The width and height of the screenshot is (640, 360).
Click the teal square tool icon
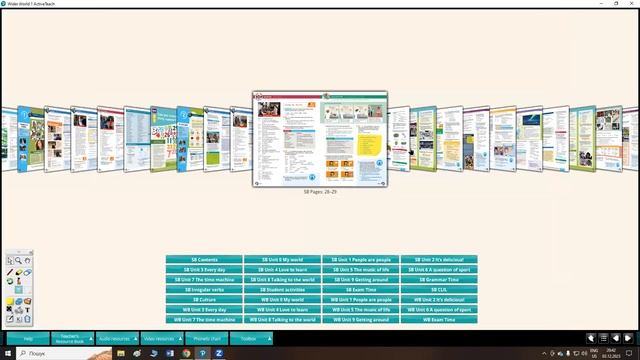(x=18, y=290)
